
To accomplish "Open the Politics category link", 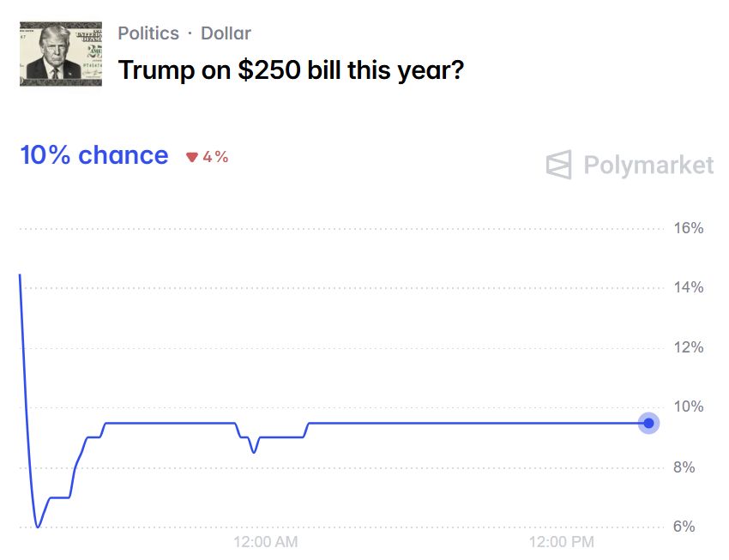I will (148, 33).
